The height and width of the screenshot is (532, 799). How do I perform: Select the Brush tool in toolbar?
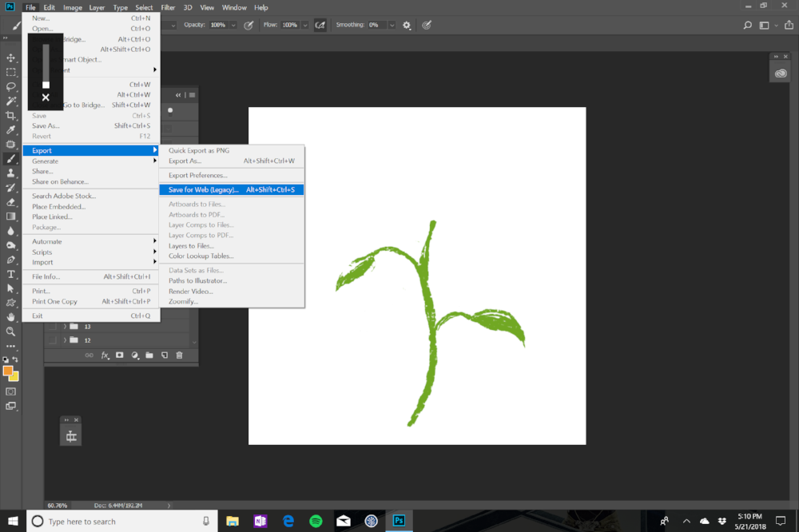[10, 159]
